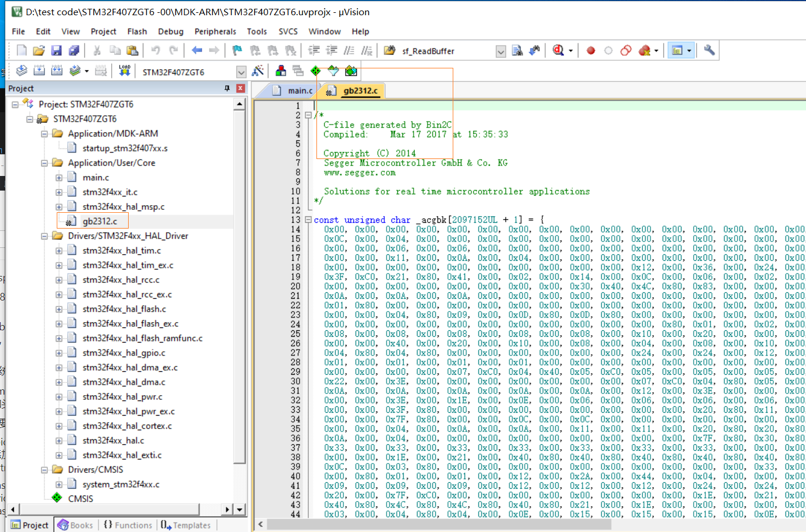Viewport: 806px width, 532px height.
Task: Open the target selection dropdown for STM32F407ZGT6
Action: pyautogui.click(x=242, y=71)
